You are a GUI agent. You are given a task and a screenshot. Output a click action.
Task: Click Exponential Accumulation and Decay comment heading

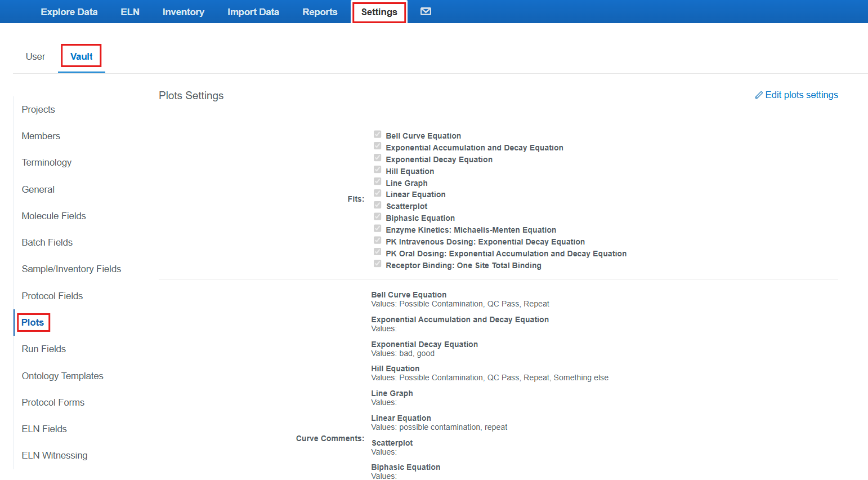460,319
